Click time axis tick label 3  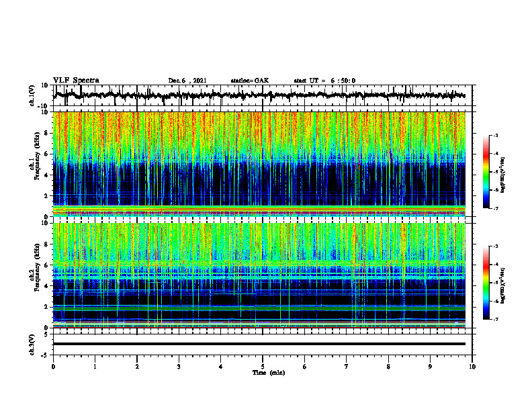(179, 367)
